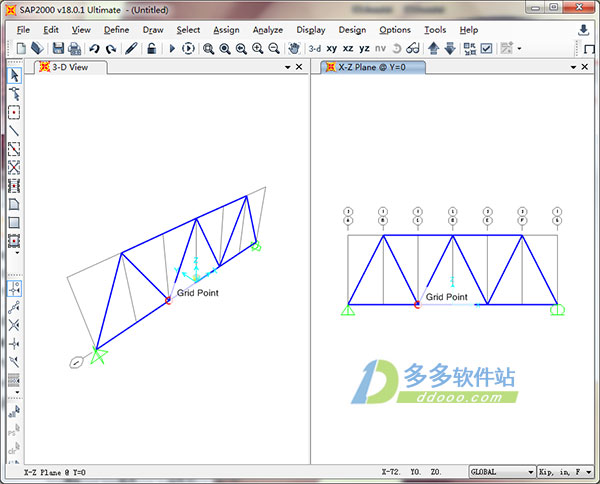Open the perspective toggle glasses icon
600x484 pixels.
(413, 49)
